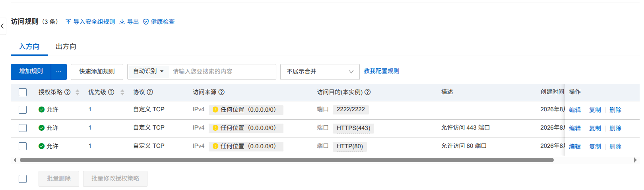Click 复制 for the HTTP(80) rule
Screen dimensions: 644x190
(595, 147)
